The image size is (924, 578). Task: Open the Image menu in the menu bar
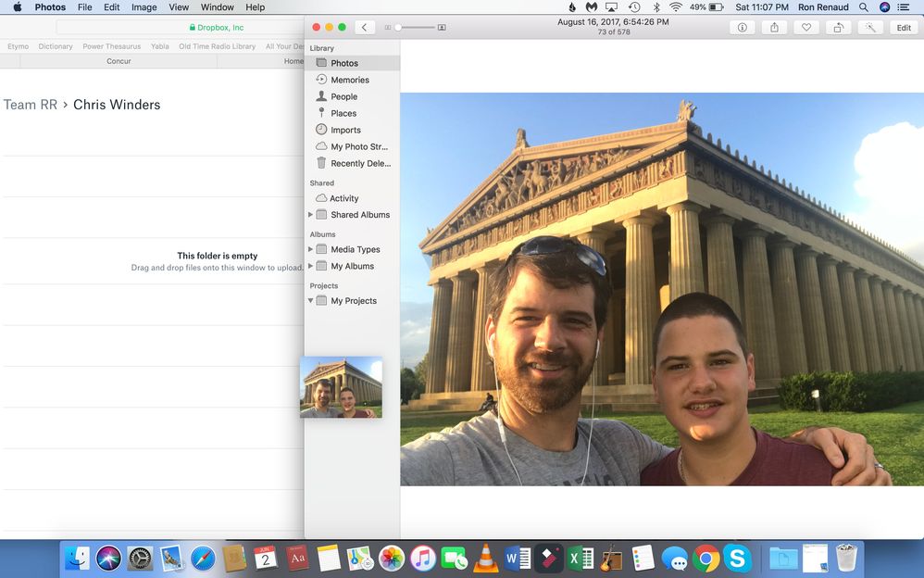point(143,7)
